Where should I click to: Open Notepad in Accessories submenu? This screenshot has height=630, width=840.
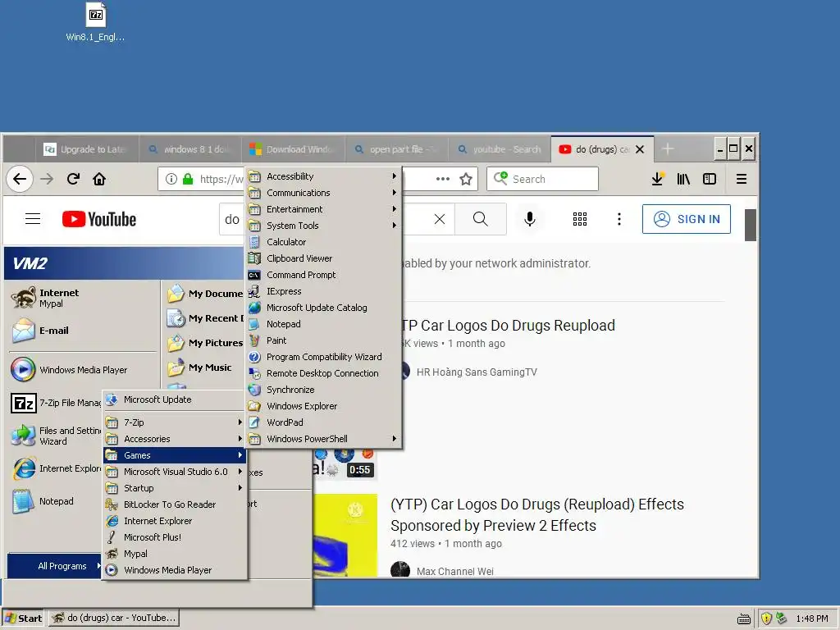[323, 324]
